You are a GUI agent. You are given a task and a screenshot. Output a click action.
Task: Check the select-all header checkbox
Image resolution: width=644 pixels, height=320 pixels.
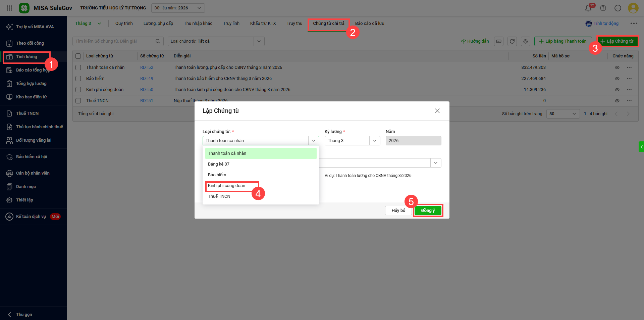[x=78, y=56]
